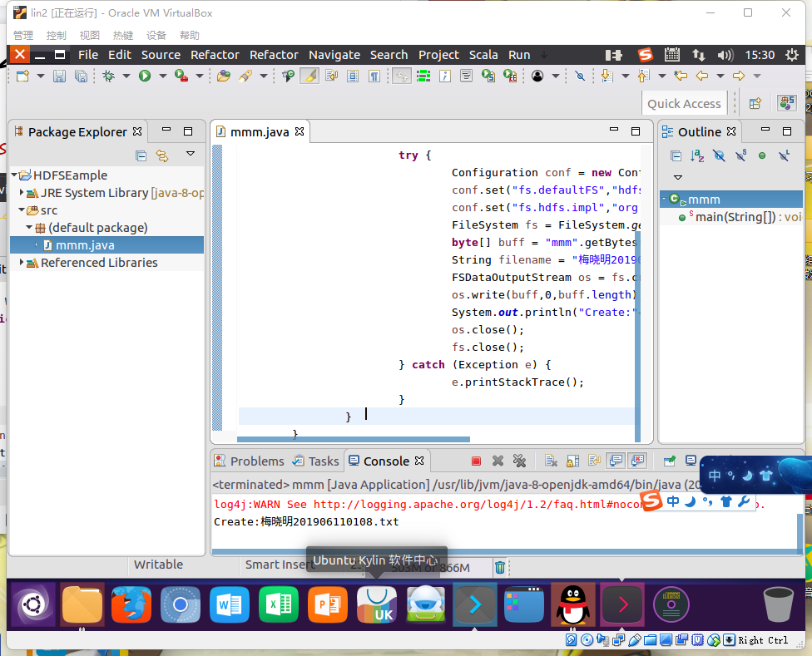Toggle Hide Local Types in Outline

click(x=784, y=155)
